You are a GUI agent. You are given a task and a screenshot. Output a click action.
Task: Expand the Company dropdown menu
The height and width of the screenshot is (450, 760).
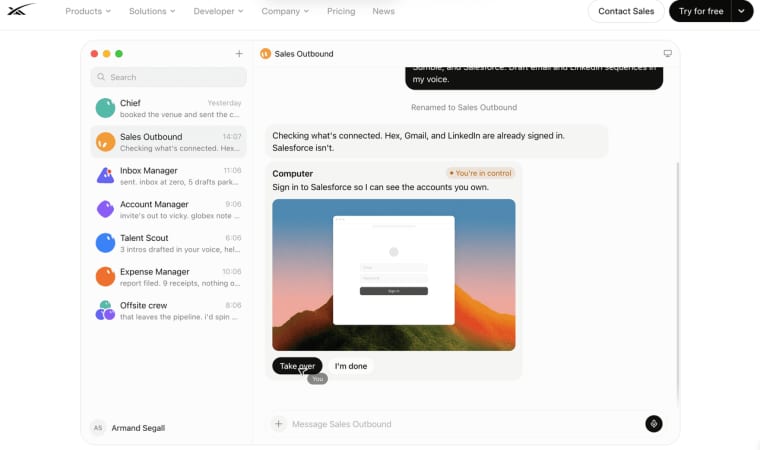pos(285,11)
